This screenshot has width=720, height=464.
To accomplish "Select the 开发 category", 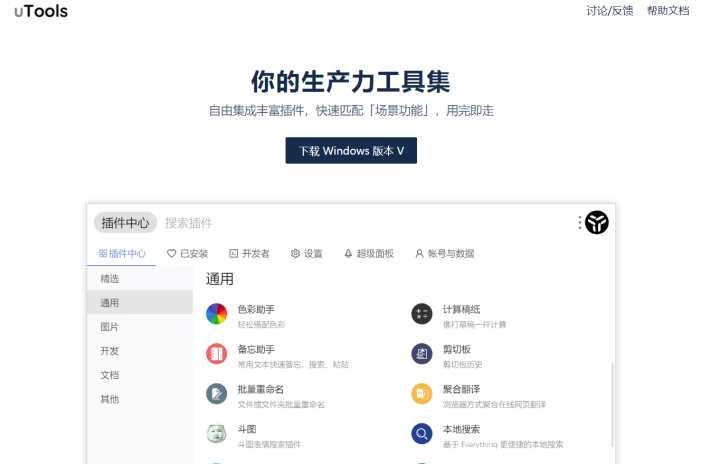I will click(140, 351).
